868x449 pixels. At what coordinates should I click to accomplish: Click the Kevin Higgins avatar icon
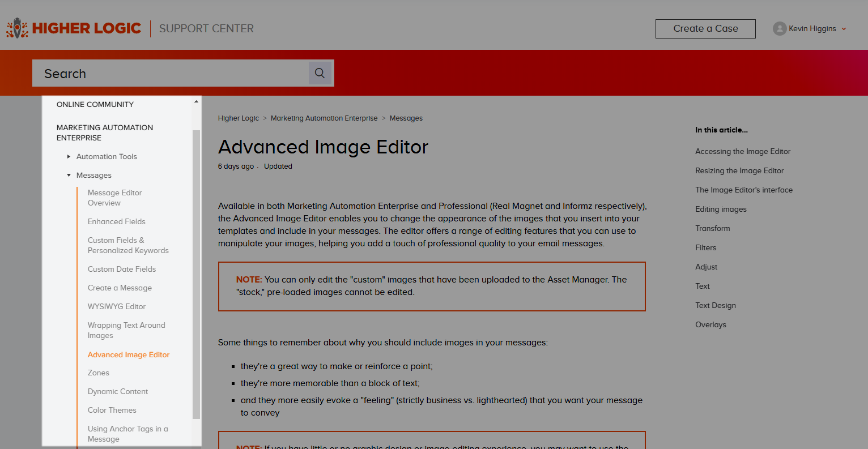780,28
